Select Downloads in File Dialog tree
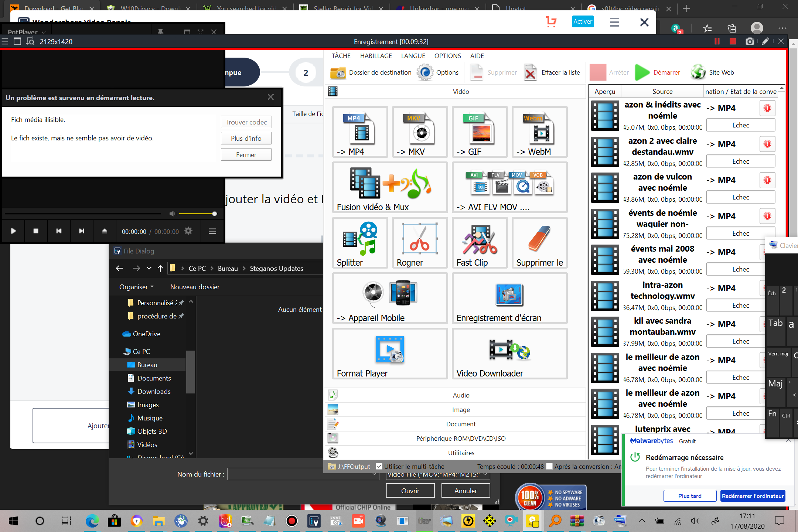Screen dimensions: 798x532 pyautogui.click(x=154, y=391)
